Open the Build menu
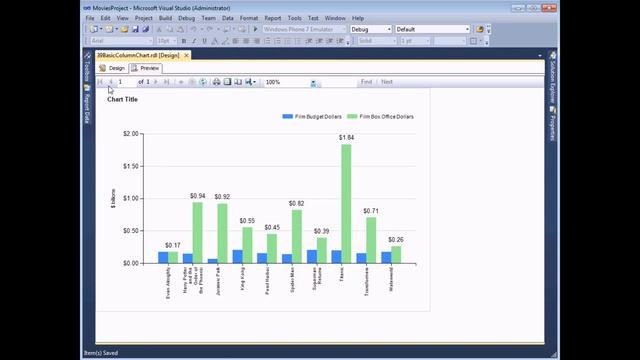 (165, 18)
